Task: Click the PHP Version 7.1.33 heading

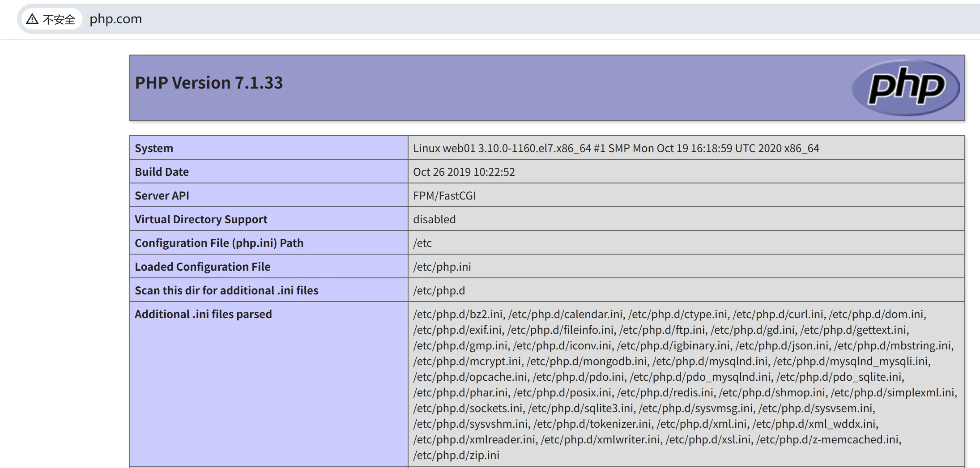Action: (x=209, y=83)
